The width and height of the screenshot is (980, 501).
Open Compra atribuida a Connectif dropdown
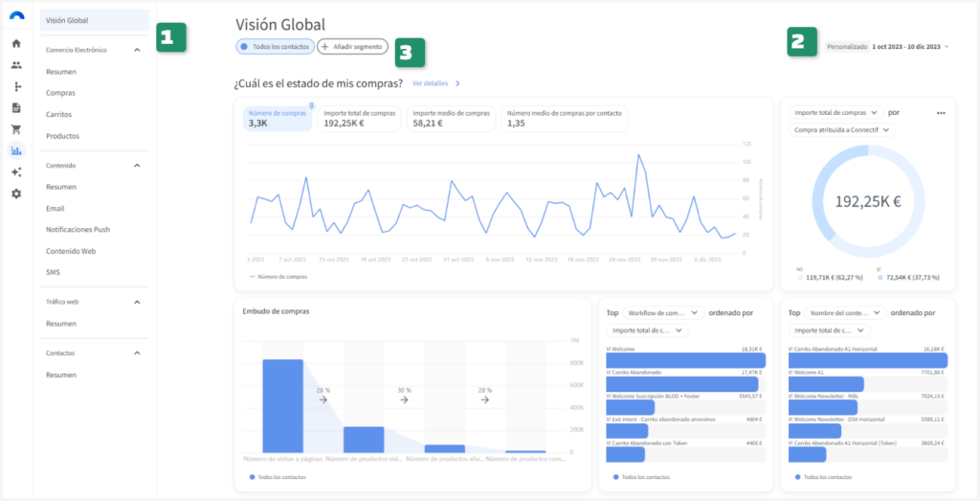point(842,130)
